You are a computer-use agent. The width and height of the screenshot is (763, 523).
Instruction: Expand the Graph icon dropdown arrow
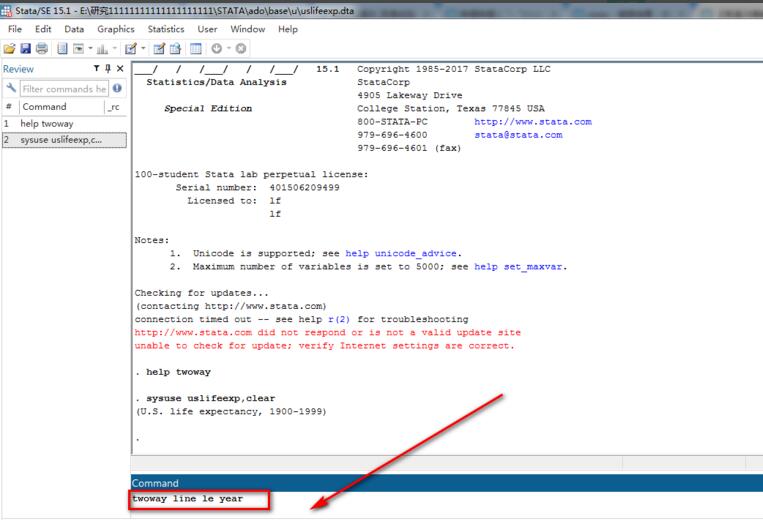point(115,48)
